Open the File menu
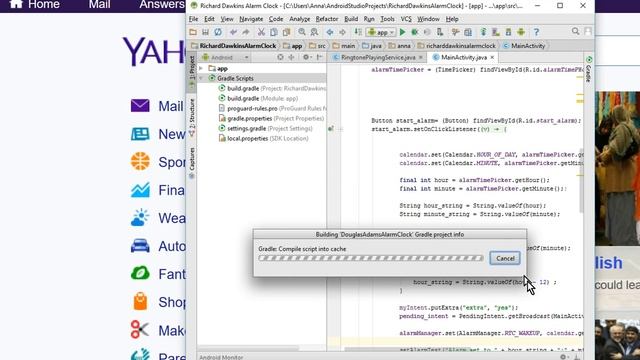Image resolution: width=640 pixels, height=360 pixels. [x=193, y=19]
